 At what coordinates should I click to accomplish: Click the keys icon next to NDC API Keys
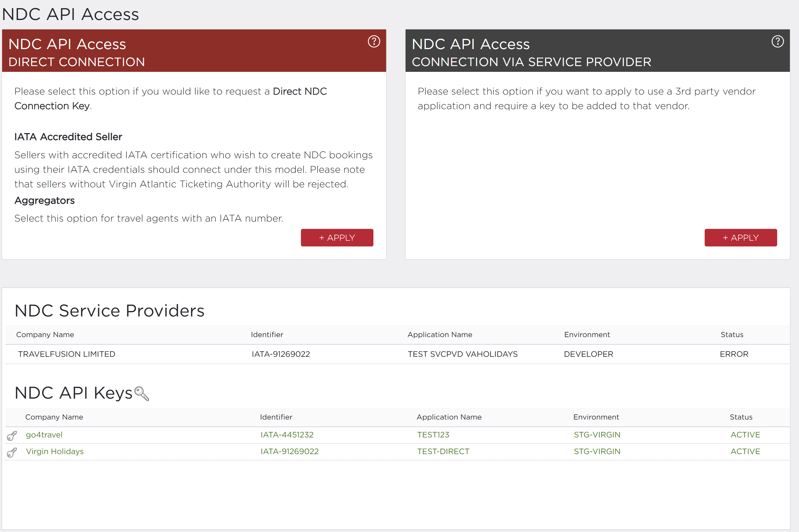pos(142,393)
